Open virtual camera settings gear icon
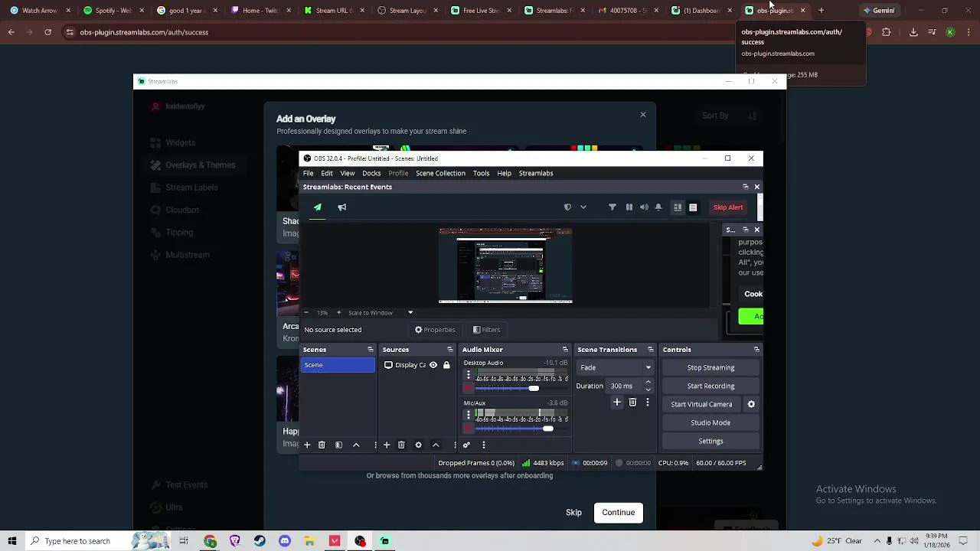The image size is (980, 551). (x=751, y=404)
